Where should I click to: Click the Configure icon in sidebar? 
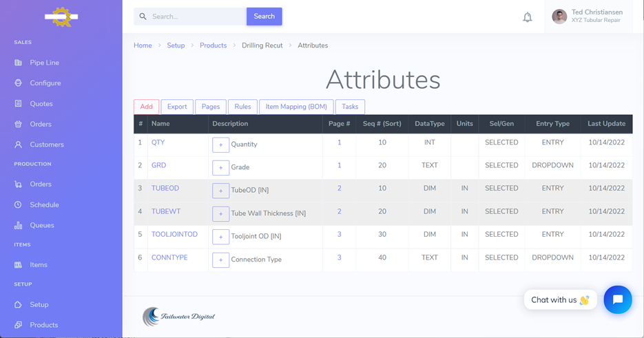(x=19, y=83)
